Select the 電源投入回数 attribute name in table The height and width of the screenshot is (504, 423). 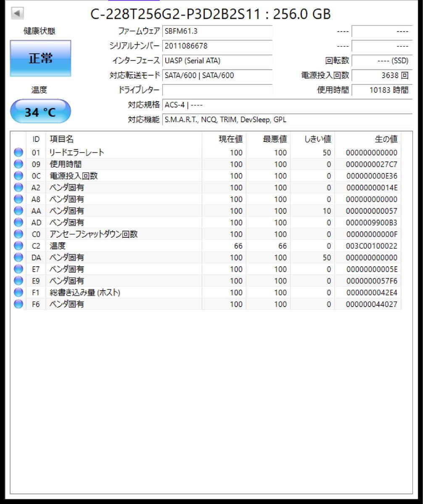(x=74, y=176)
